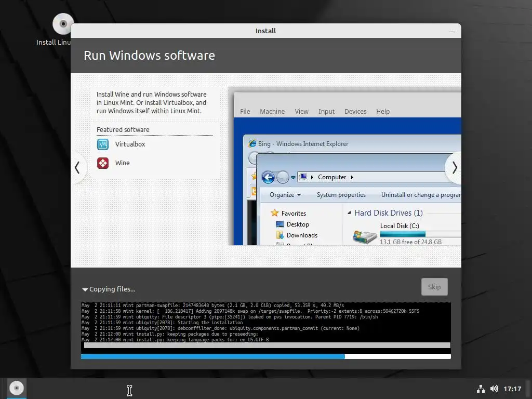Viewport: 532px width, 399px height.
Task: Click the Internet Explorer logo in the slideshow
Action: coord(252,143)
